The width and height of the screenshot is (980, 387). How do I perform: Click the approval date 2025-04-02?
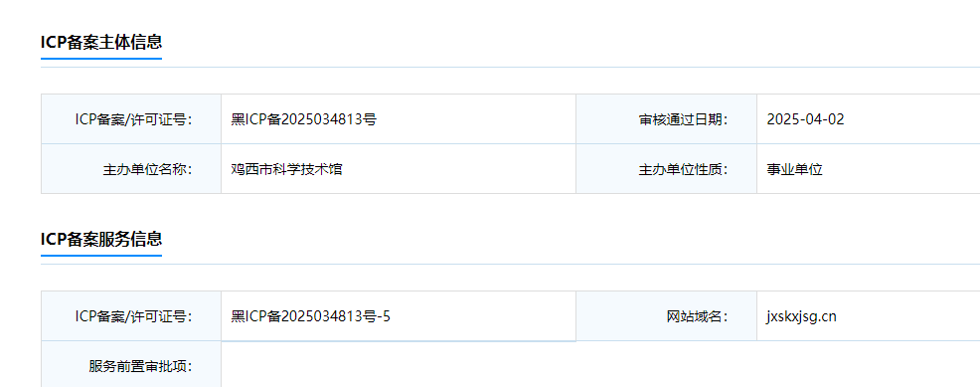(806, 119)
